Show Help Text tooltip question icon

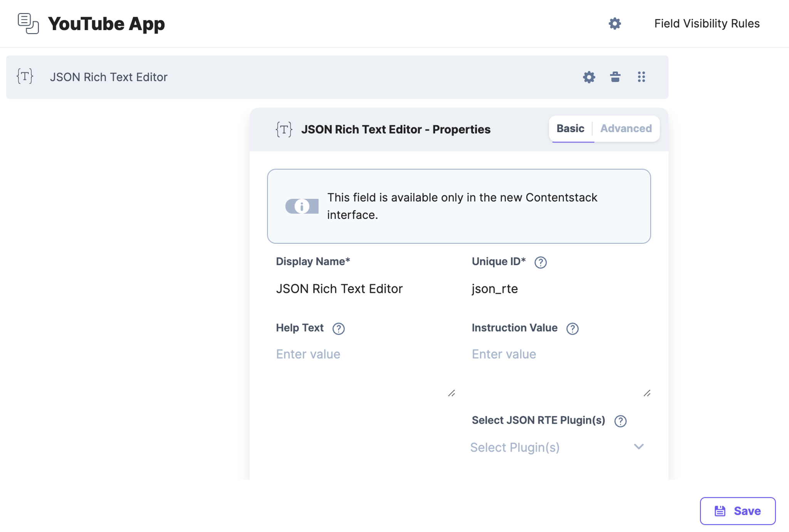(x=338, y=328)
